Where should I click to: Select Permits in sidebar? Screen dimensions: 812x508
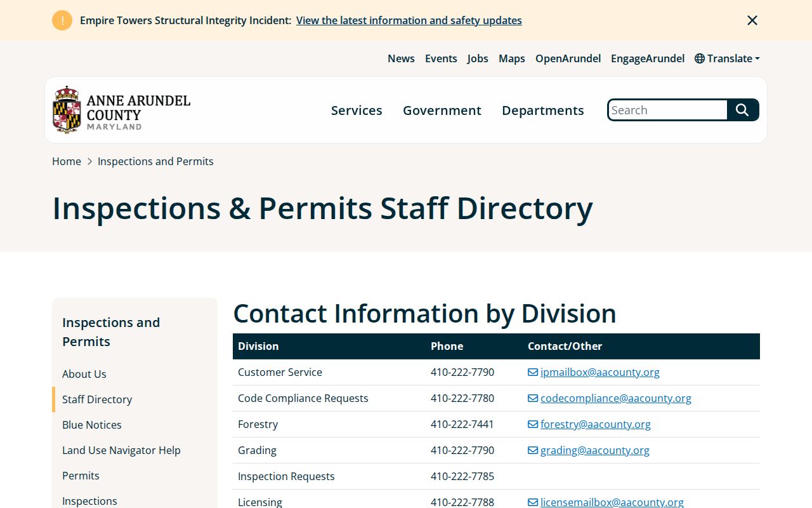point(81,476)
